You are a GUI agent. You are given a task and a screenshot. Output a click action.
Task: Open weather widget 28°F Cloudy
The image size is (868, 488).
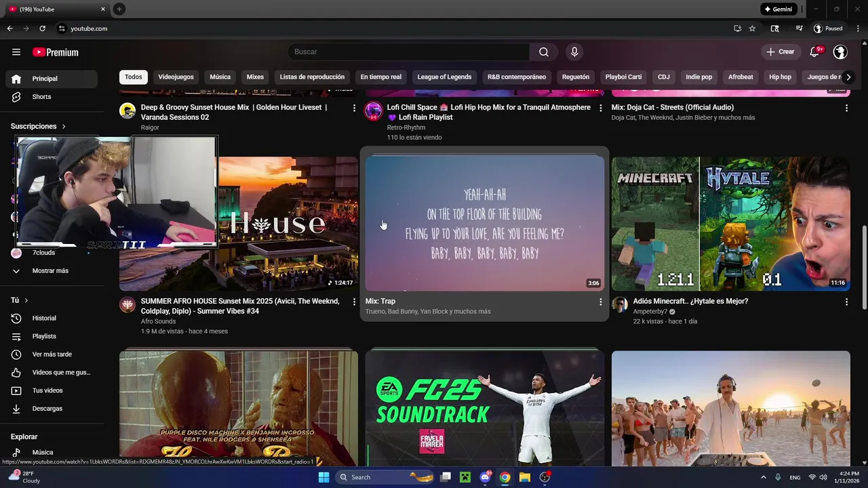pos(24,477)
